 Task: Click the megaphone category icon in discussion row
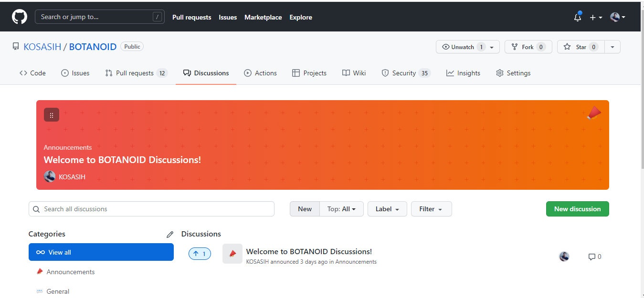click(232, 254)
